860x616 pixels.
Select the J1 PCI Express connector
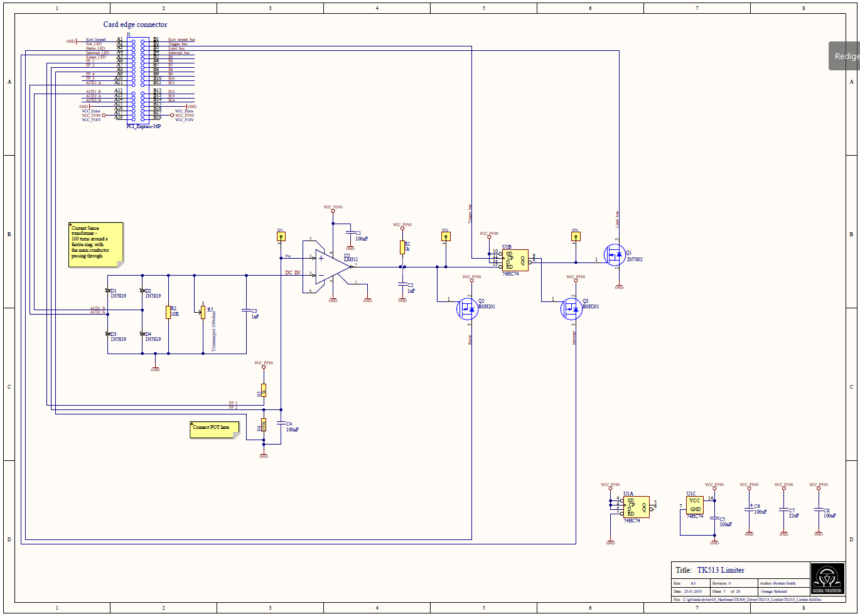138,80
